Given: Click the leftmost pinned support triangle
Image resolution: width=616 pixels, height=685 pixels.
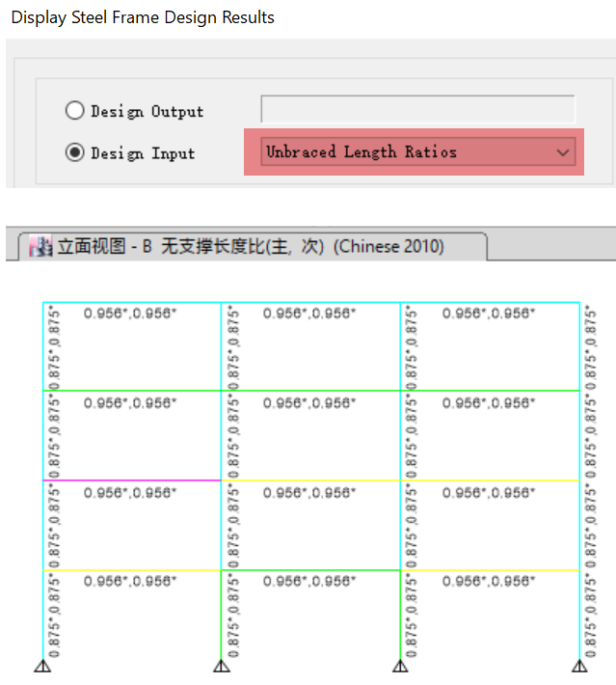Looking at the screenshot, I should (42, 666).
